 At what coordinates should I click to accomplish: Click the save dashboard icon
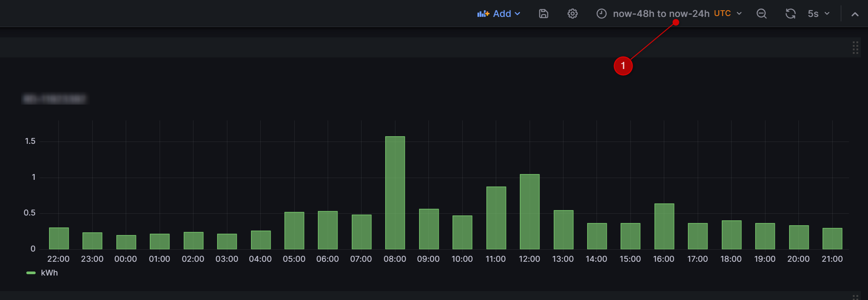coord(543,14)
